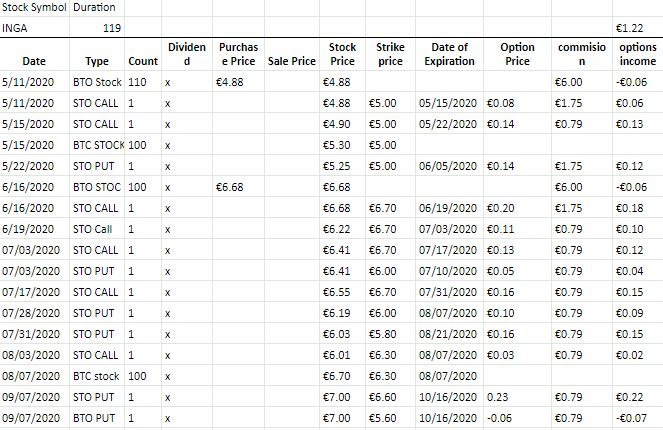
Task: Select the 06/05/2020 expiration date cell
Action: 449,166
